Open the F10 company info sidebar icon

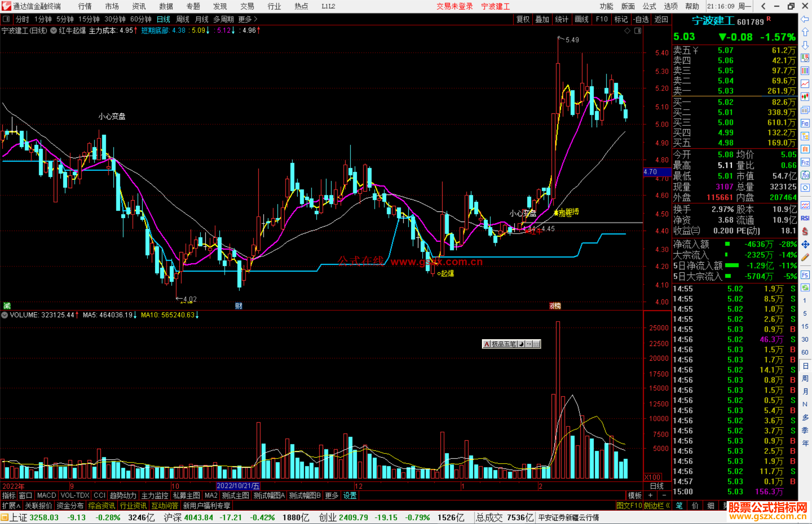(x=805, y=124)
